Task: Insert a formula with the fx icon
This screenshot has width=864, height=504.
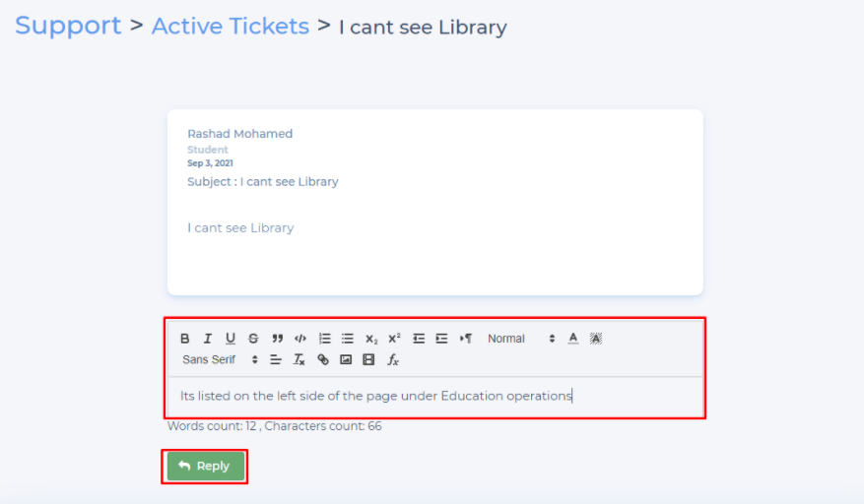Action: pyautogui.click(x=393, y=360)
